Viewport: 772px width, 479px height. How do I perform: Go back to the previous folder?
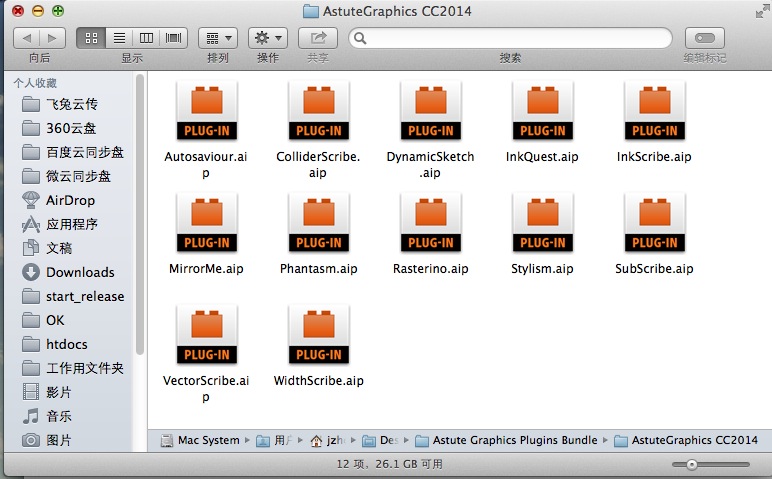tap(26, 38)
